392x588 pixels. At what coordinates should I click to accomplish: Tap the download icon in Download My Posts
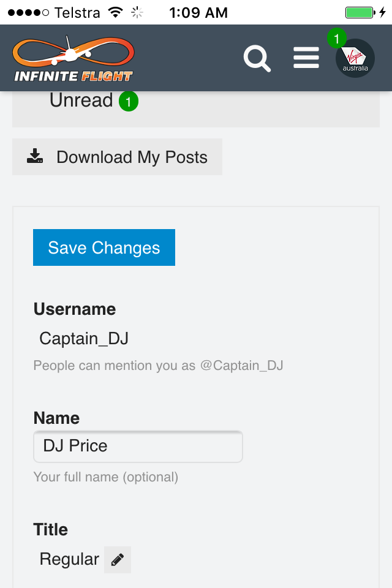click(35, 157)
